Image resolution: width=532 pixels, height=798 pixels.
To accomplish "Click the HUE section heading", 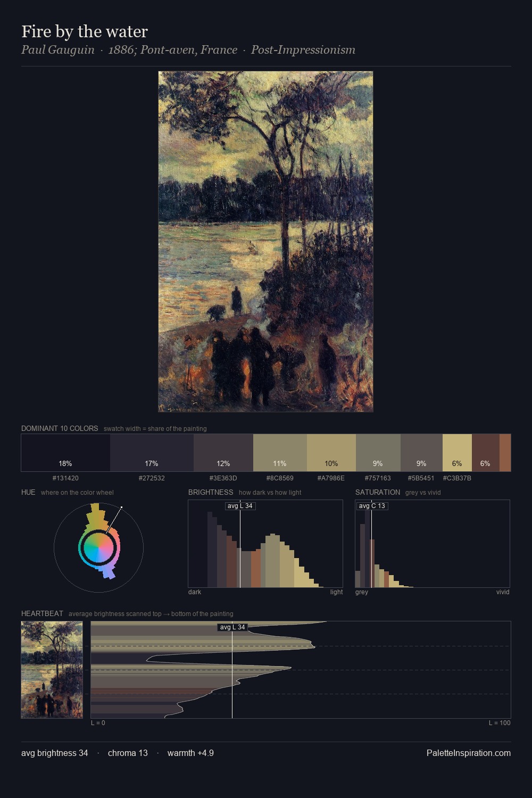I will (28, 492).
